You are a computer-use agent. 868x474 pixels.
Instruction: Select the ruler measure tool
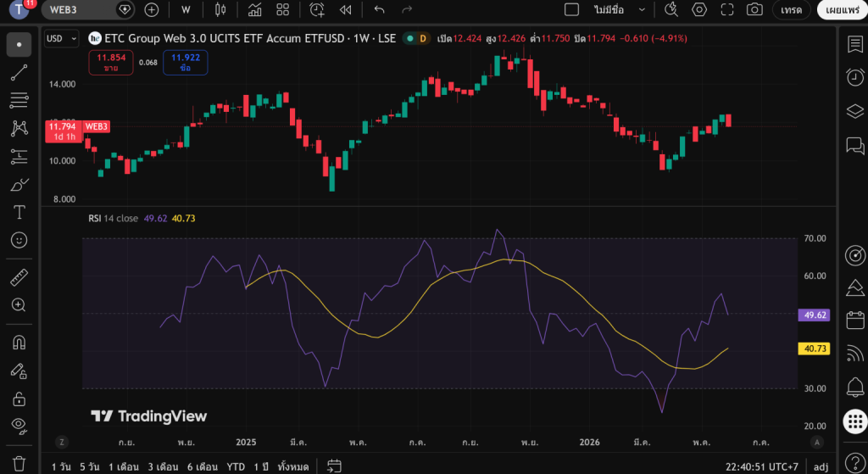[19, 277]
